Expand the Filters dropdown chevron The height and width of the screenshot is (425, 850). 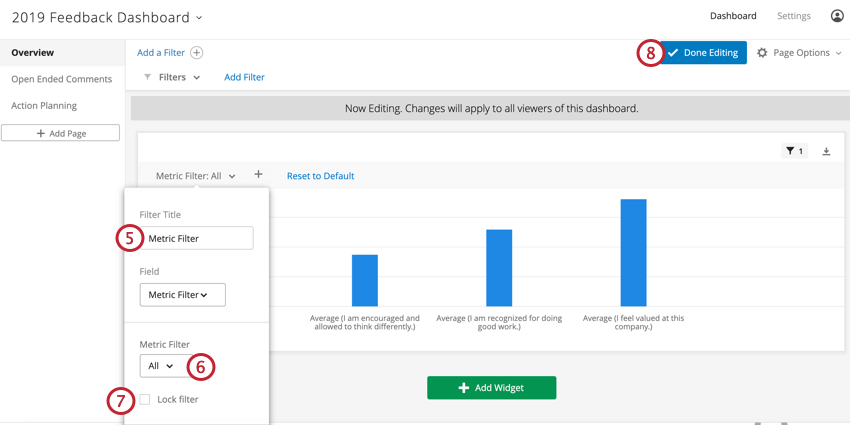click(197, 78)
